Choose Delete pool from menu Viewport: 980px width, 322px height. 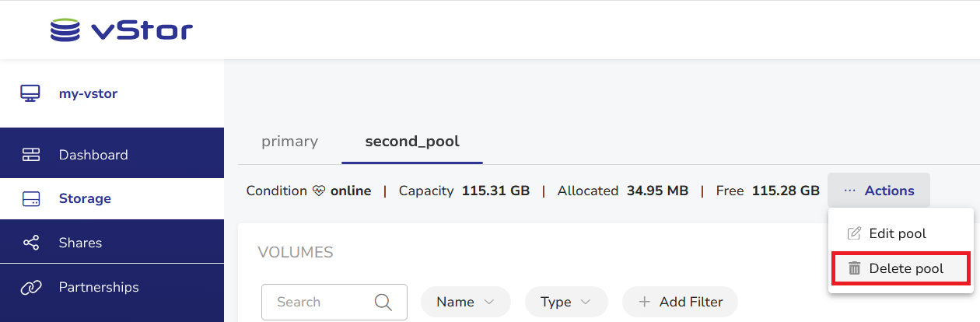click(901, 268)
